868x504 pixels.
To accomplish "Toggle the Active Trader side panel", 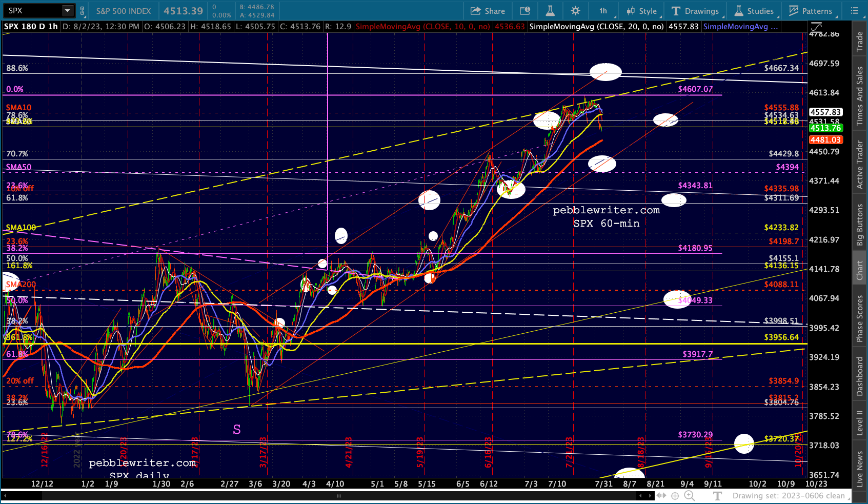I will click(x=860, y=165).
